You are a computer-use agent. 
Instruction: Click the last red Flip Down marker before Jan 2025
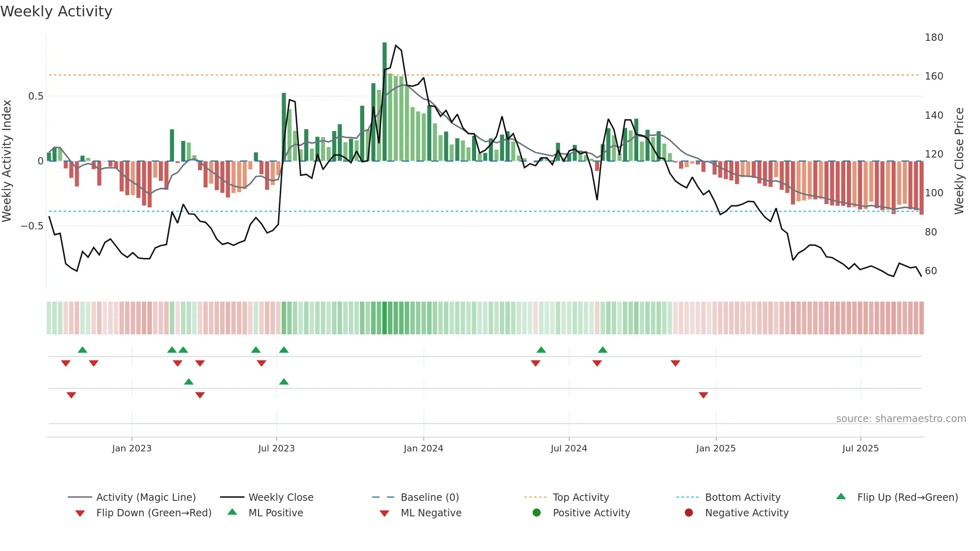coord(675,363)
